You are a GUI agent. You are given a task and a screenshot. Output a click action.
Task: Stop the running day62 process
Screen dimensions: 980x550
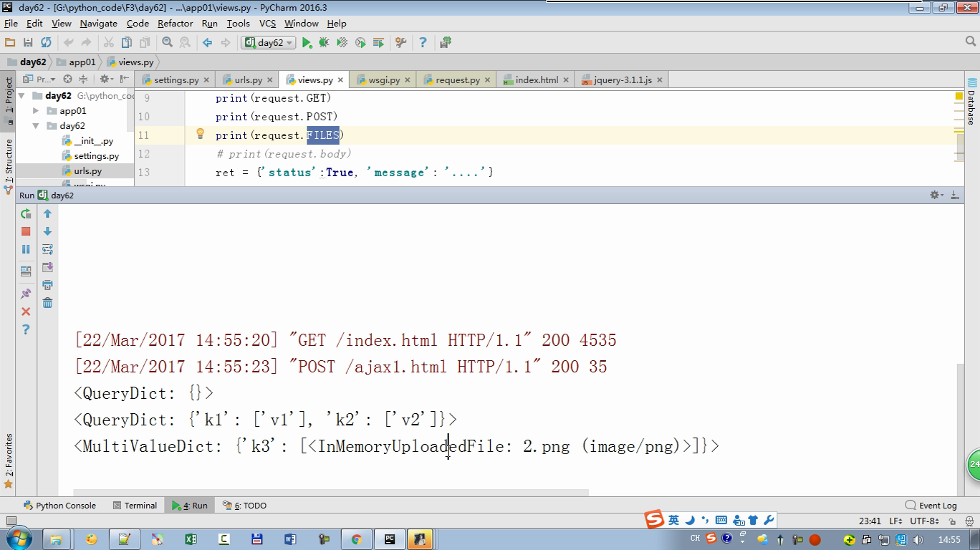26,231
